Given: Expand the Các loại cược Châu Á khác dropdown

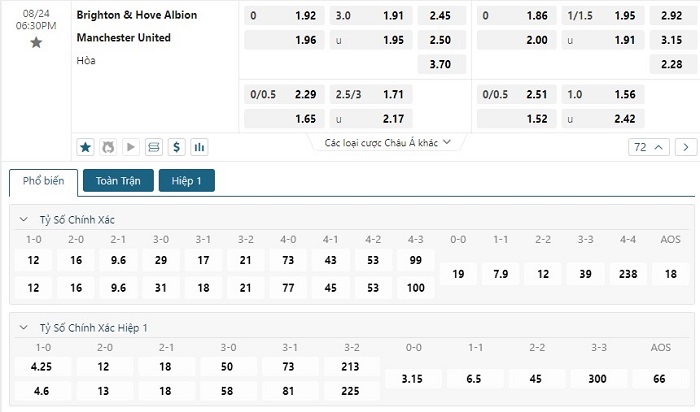Looking at the screenshot, I should pos(389,143).
